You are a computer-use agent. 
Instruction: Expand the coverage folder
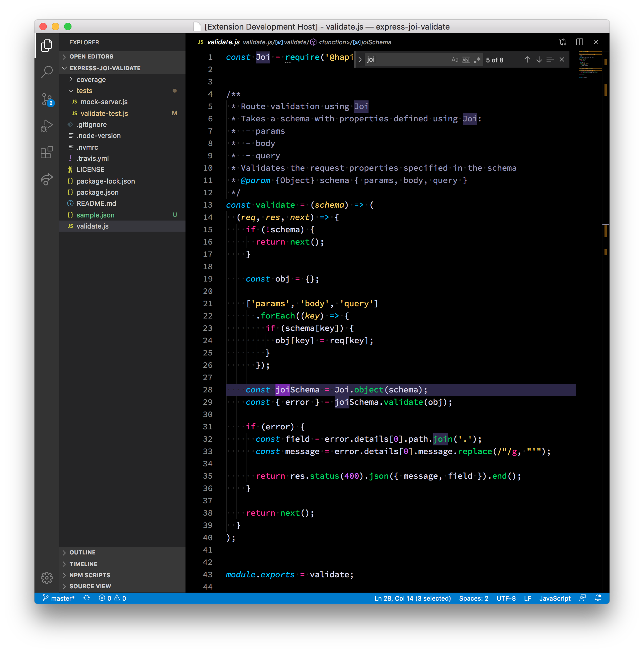(x=91, y=79)
